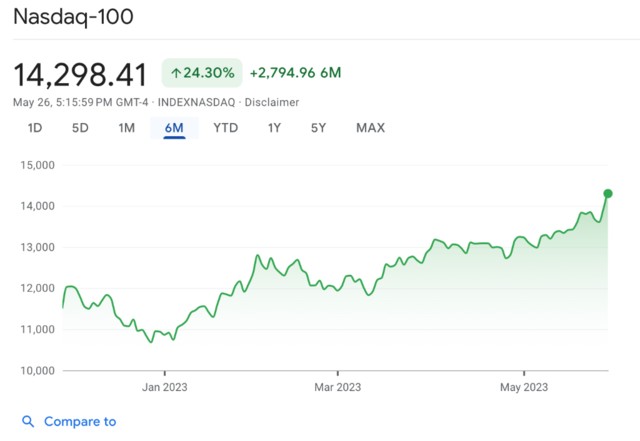The height and width of the screenshot is (441, 640).
Task: Switch chart to YTD
Action: (x=225, y=128)
